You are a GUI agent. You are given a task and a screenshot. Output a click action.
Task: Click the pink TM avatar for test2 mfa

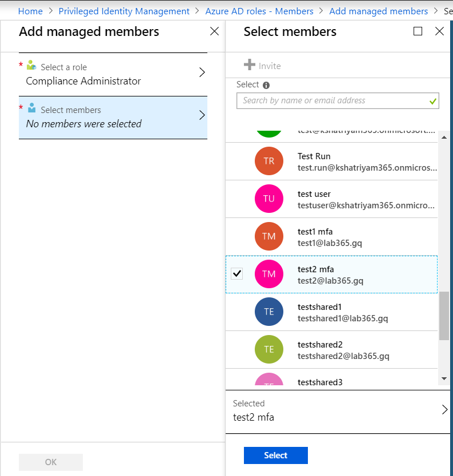click(269, 274)
